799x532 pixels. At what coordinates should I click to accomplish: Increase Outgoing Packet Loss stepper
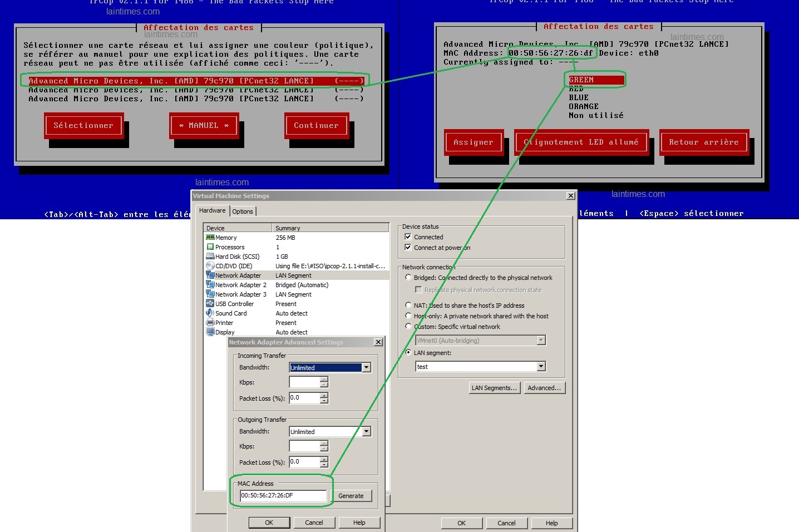(324, 459)
